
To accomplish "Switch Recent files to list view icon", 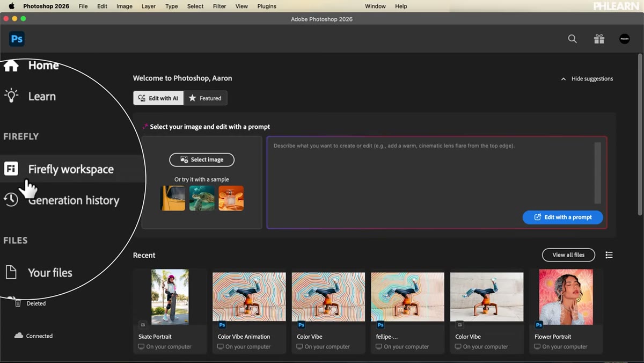I will (609, 255).
